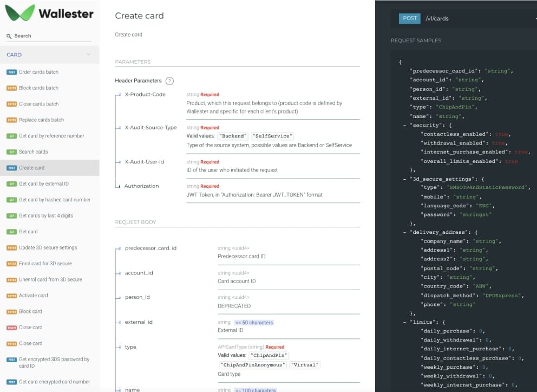
Task: Click the PATCH badge next to Block cards batch
Action: tap(12, 88)
